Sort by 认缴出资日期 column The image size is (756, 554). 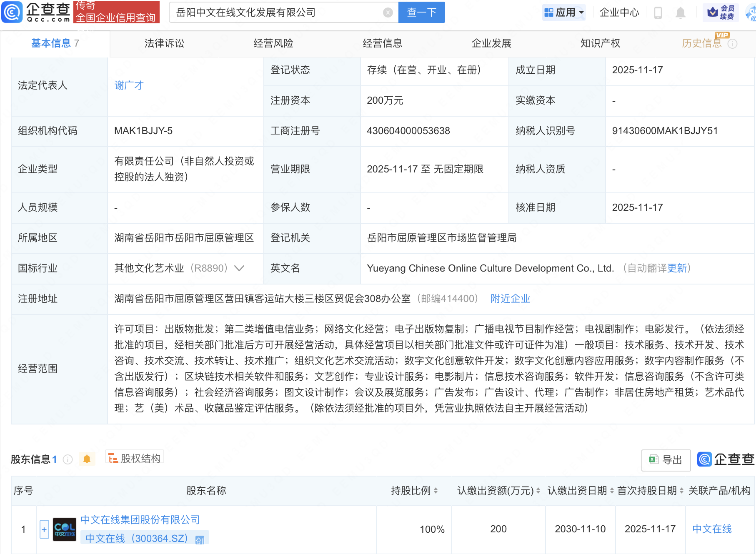click(x=612, y=491)
